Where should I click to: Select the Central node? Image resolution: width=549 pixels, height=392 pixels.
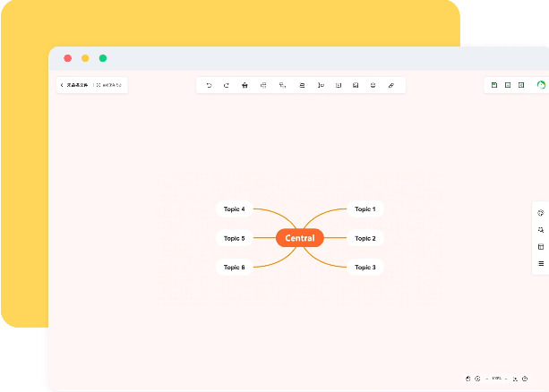tap(299, 238)
